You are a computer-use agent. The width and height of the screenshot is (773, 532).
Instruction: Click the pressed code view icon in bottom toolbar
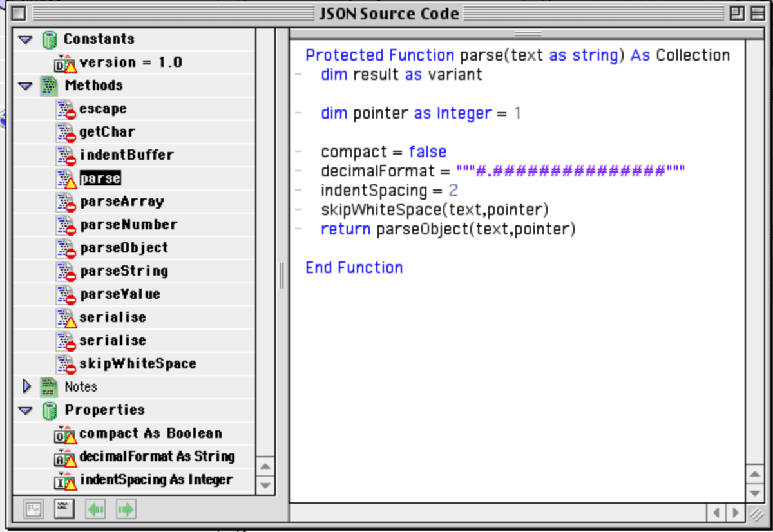[x=64, y=509]
